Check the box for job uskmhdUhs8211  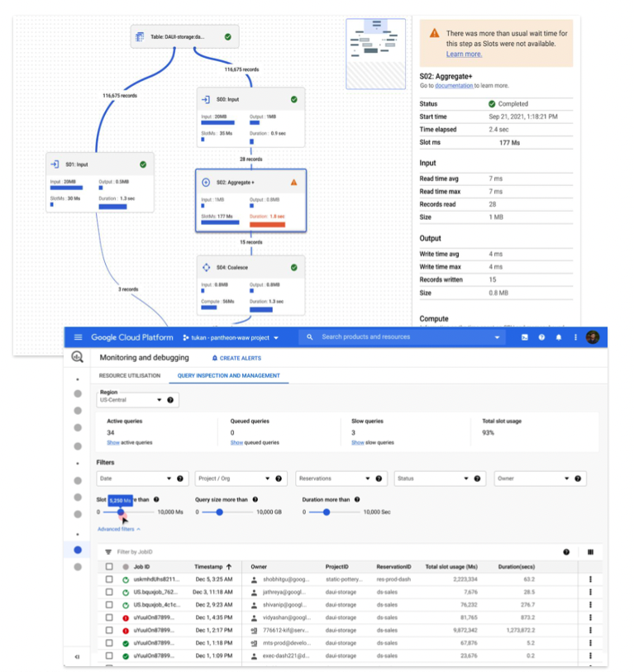point(109,579)
